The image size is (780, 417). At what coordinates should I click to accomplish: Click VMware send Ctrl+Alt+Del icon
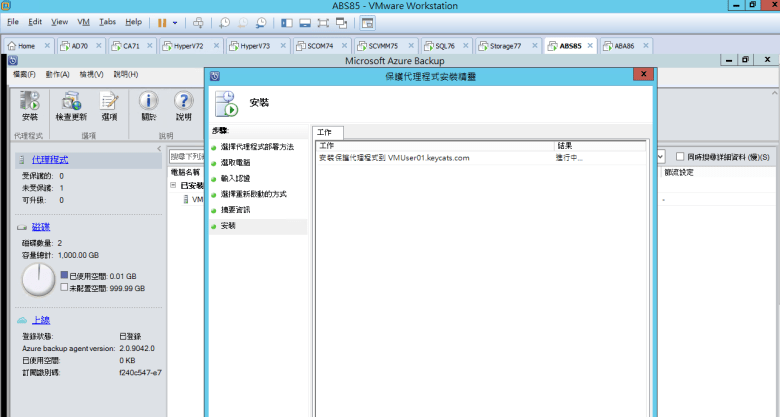click(x=198, y=22)
